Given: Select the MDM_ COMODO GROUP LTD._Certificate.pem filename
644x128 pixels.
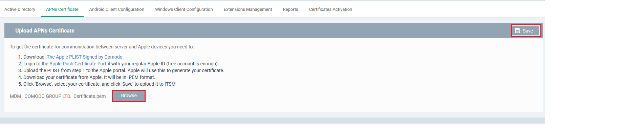Looking at the screenshot, I should click(x=58, y=96).
